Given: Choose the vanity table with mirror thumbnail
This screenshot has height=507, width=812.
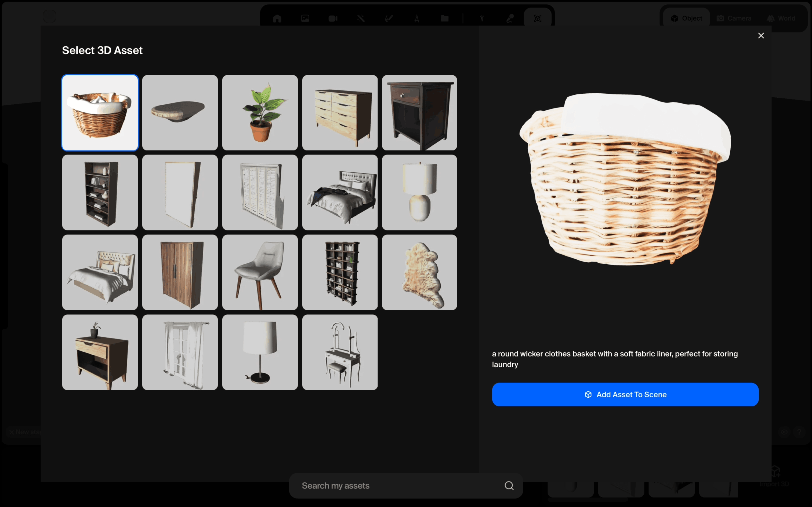Looking at the screenshot, I should click(340, 352).
